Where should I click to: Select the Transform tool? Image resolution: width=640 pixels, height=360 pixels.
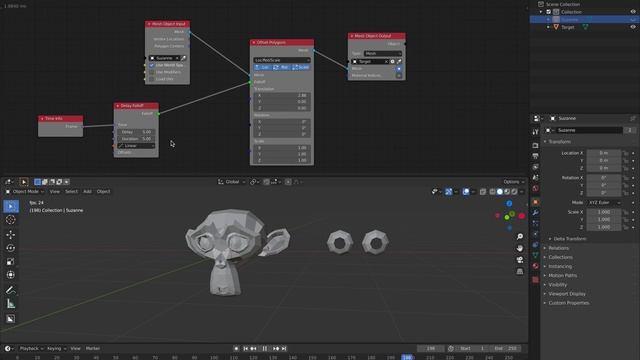11,275
